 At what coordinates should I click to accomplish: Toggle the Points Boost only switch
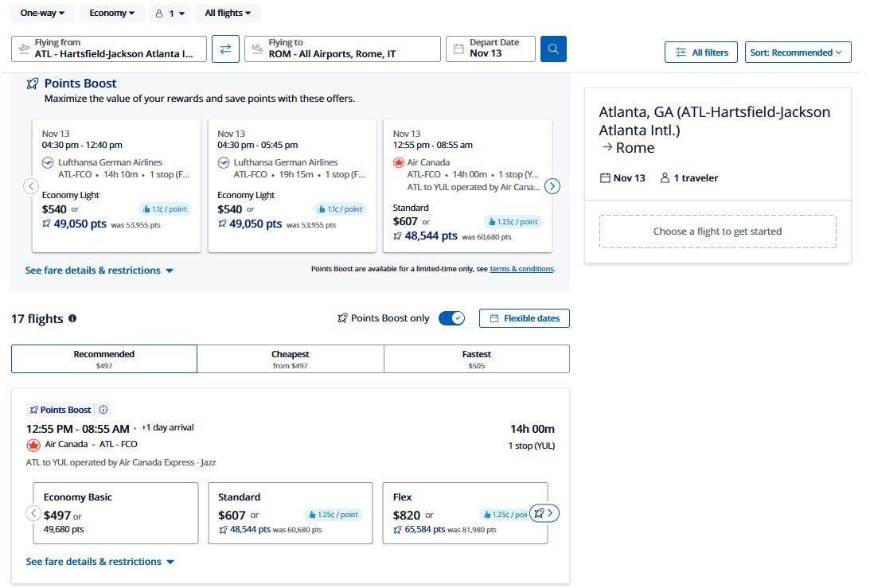tap(451, 318)
